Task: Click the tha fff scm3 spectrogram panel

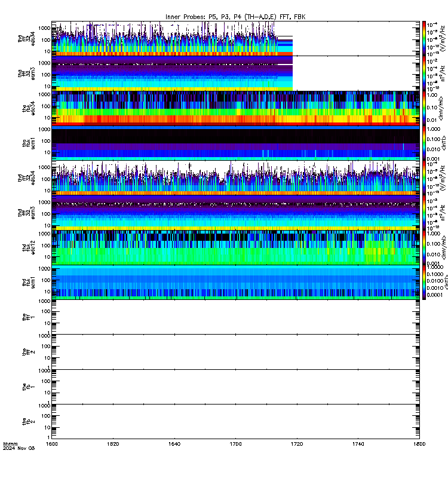Action: click(235, 73)
